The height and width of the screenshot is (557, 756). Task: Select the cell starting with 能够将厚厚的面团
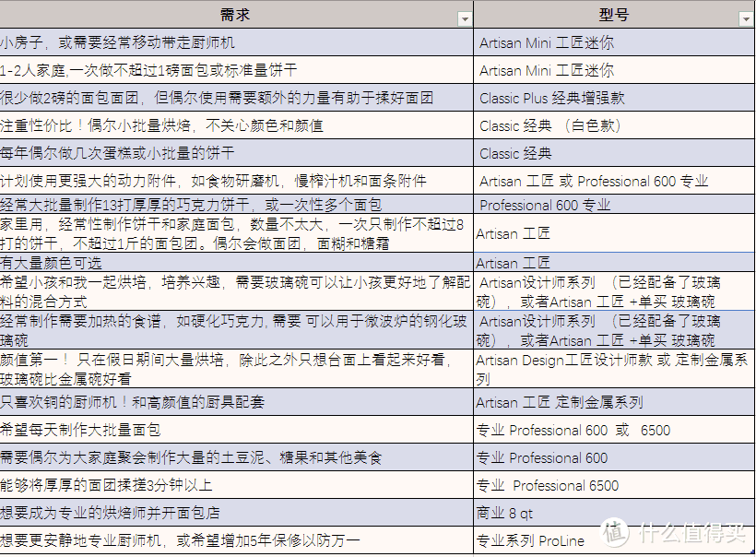coord(236,485)
